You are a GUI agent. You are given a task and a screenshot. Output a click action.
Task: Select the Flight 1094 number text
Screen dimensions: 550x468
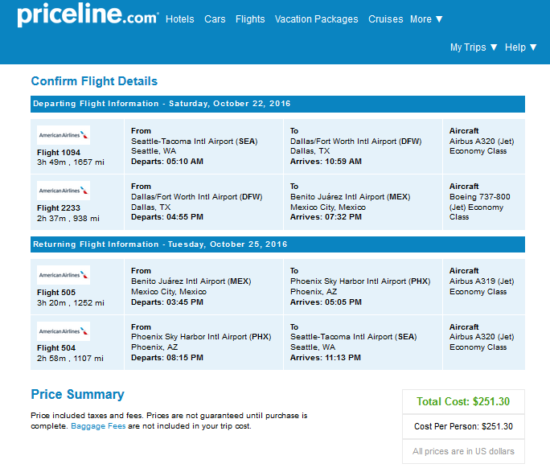click(x=59, y=153)
